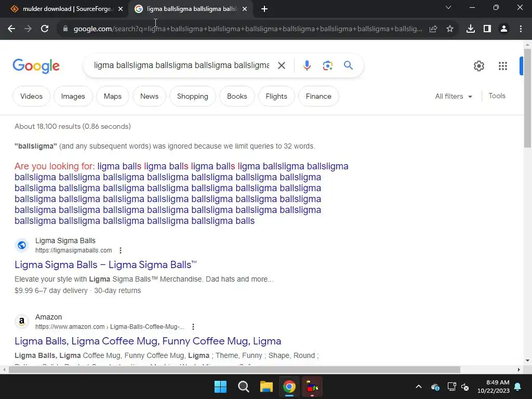Screen dimensions: 532x399
Task: Click the muted volume tray icon
Action: [465, 387]
